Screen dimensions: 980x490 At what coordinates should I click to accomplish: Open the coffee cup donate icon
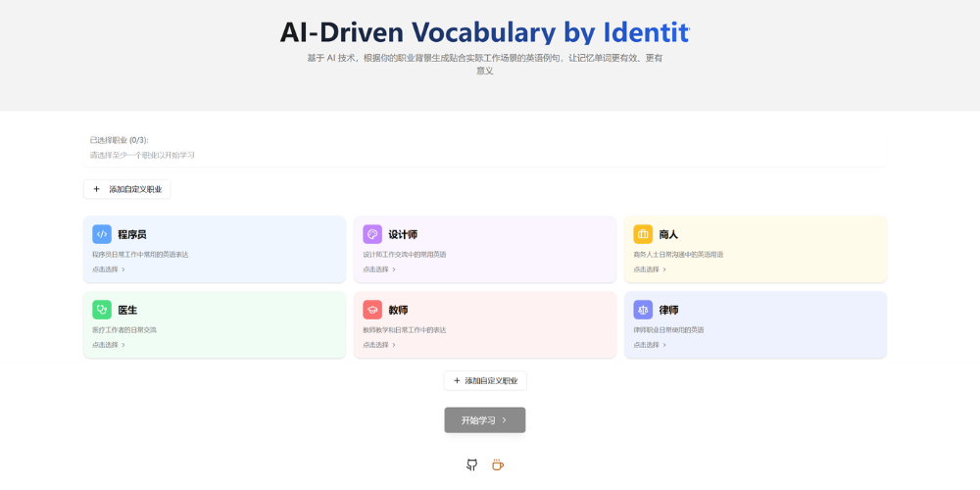coord(498,465)
